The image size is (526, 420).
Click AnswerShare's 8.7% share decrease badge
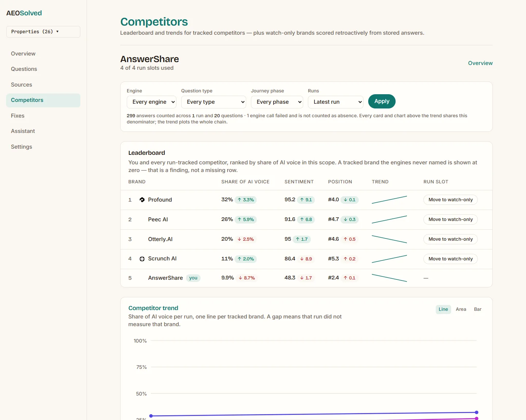(x=247, y=278)
